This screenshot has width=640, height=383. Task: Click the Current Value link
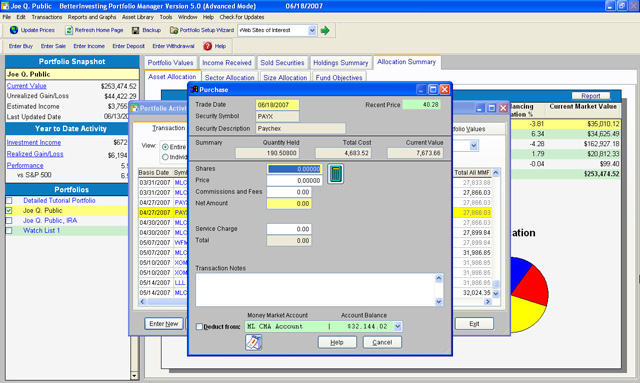pos(27,86)
